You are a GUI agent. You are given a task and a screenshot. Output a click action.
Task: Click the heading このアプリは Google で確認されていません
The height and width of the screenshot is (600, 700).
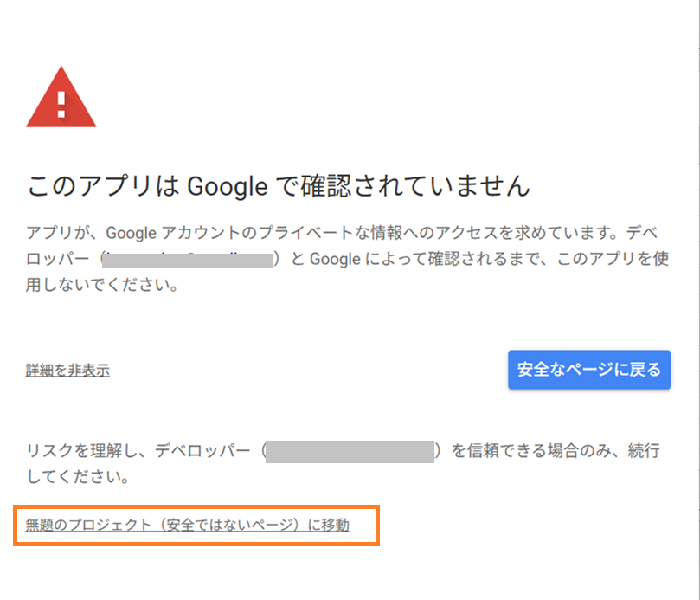point(278,185)
